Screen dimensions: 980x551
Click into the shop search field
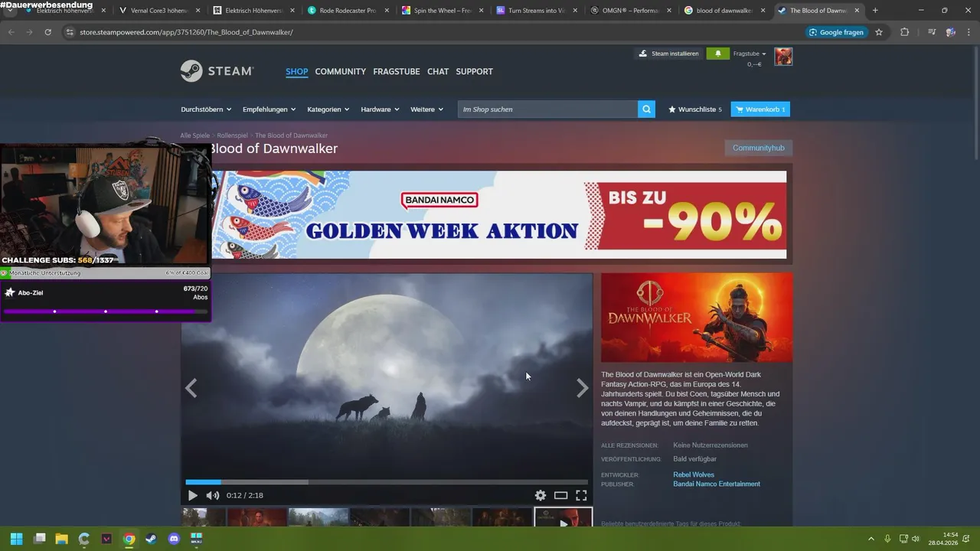point(547,109)
